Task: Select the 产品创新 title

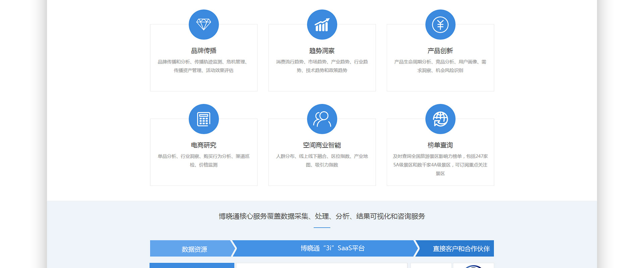Action: point(440,51)
